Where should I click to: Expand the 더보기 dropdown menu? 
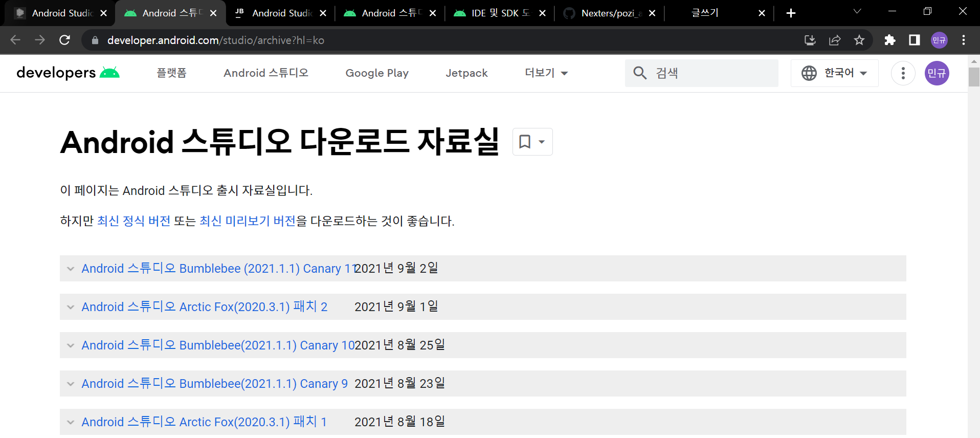(x=546, y=73)
